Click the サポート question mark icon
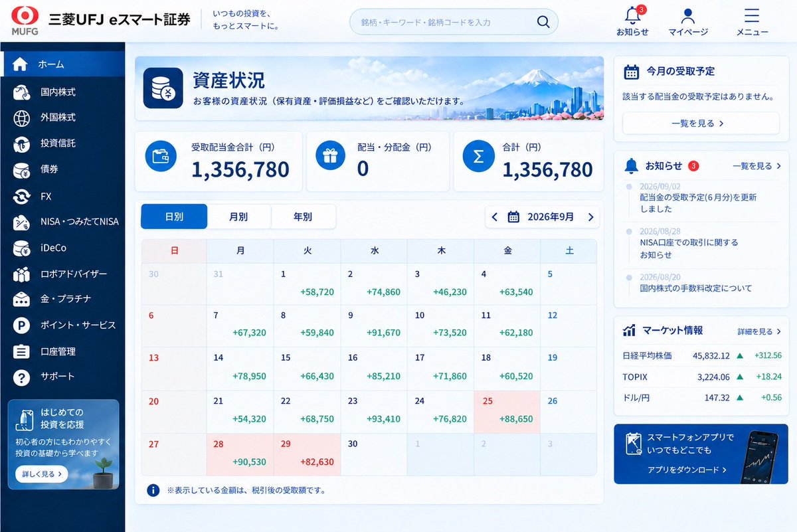This screenshot has width=797, height=532. click(21, 377)
